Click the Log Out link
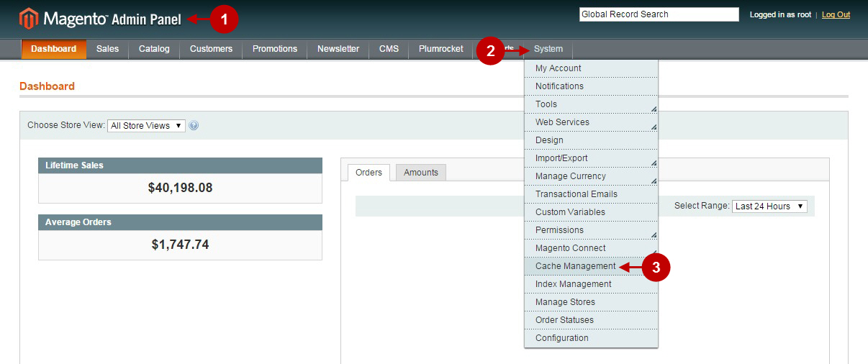 click(x=836, y=14)
